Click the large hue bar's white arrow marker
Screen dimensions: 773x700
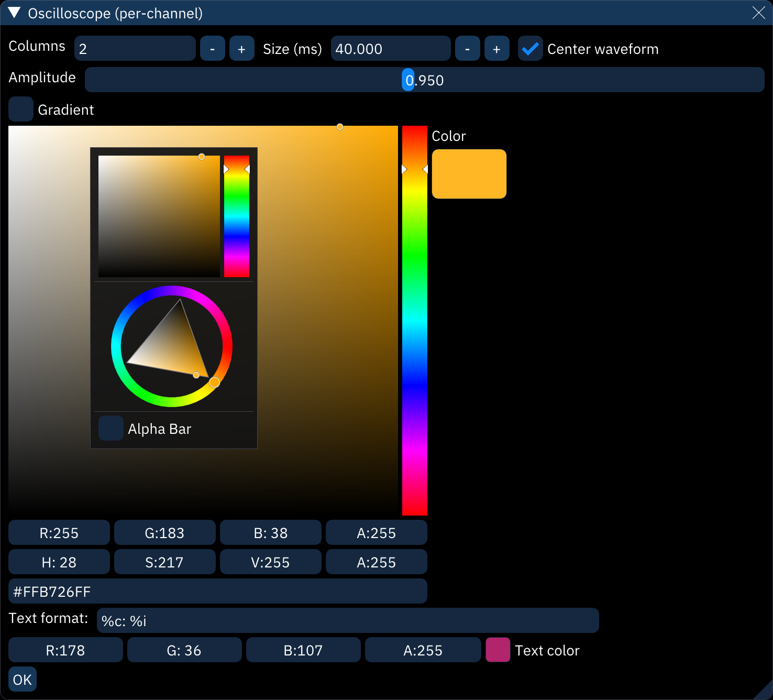point(404,169)
